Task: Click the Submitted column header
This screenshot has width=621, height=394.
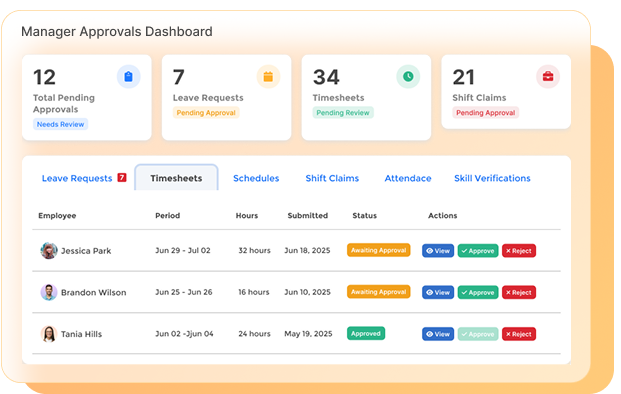Action: pyautogui.click(x=308, y=215)
